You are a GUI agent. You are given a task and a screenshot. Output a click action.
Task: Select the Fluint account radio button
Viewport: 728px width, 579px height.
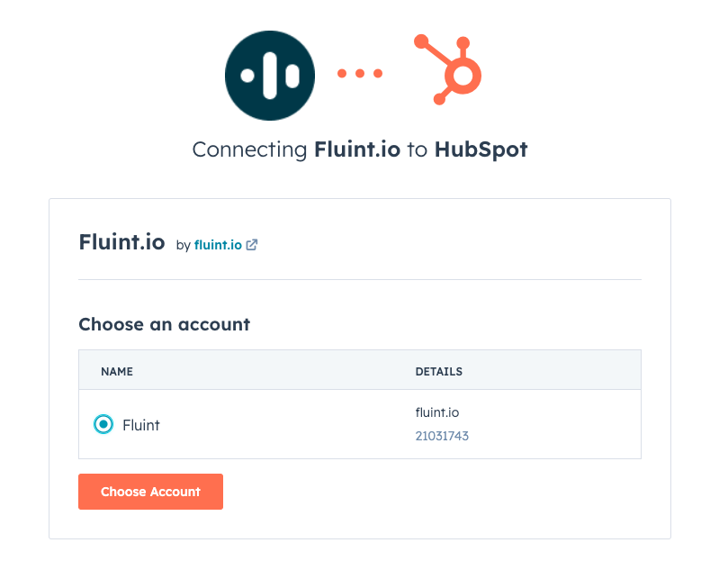(104, 424)
